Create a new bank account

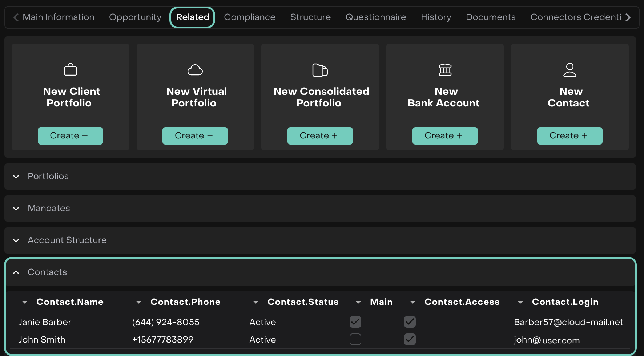(444, 135)
